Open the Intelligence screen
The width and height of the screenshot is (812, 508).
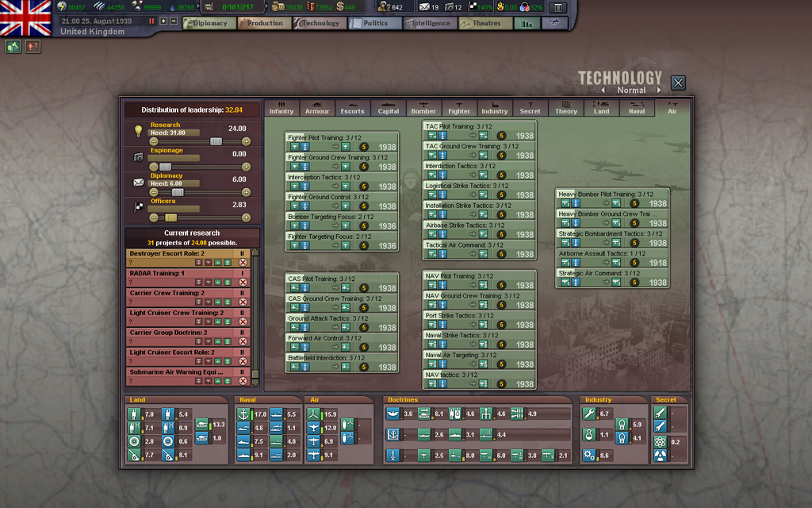(431, 23)
